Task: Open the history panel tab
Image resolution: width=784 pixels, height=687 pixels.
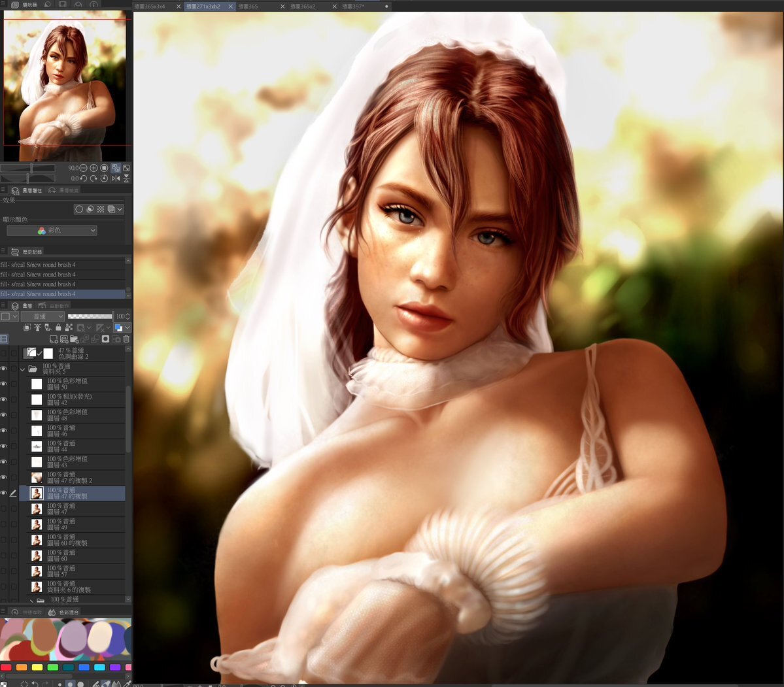Action: (x=27, y=252)
